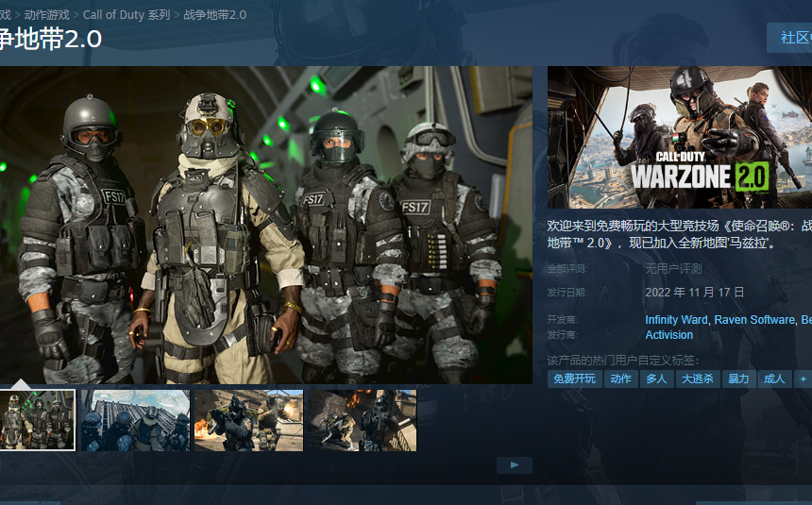Click the game description starting 欢迎来到免费畅玩

680,234
